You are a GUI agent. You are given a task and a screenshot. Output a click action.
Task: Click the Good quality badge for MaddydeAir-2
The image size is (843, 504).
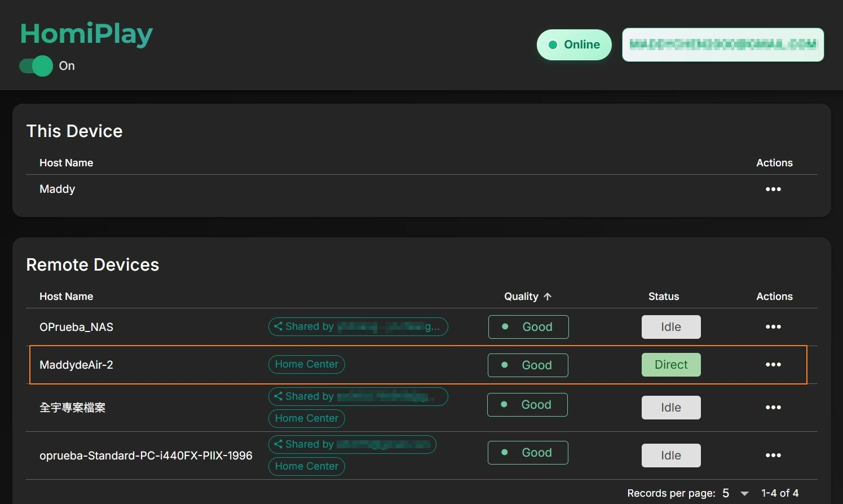(x=528, y=365)
